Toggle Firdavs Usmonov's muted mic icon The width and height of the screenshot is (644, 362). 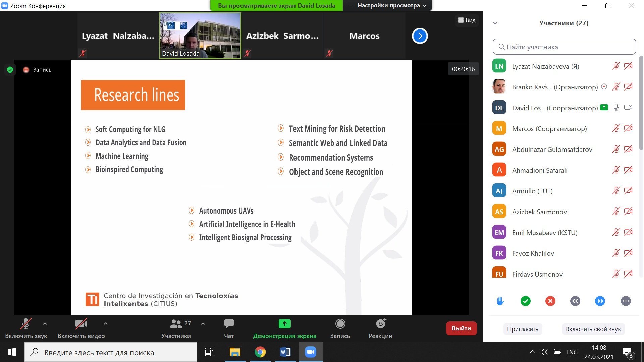pyautogui.click(x=616, y=274)
